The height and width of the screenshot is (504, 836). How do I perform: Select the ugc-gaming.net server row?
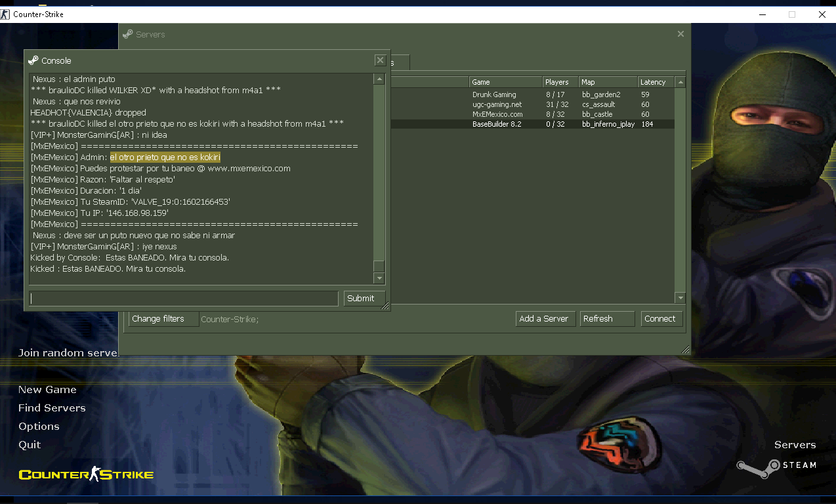pyautogui.click(x=533, y=104)
